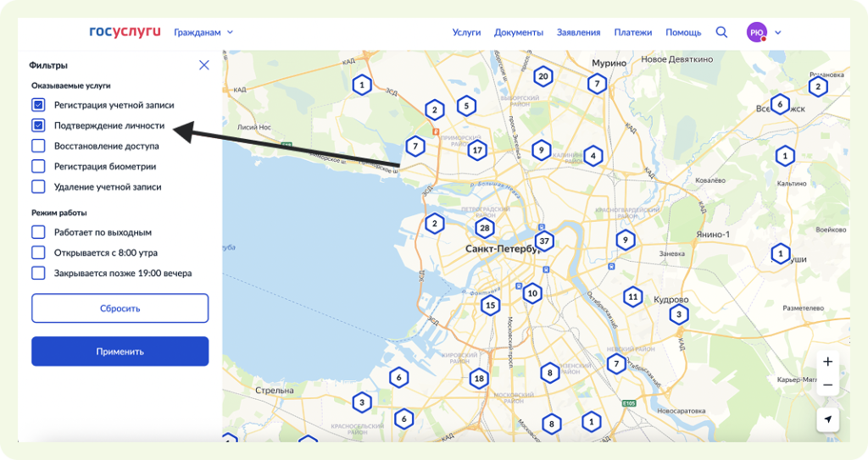Open the search magnifier icon
Screen dimensions: 868x460
tap(721, 32)
